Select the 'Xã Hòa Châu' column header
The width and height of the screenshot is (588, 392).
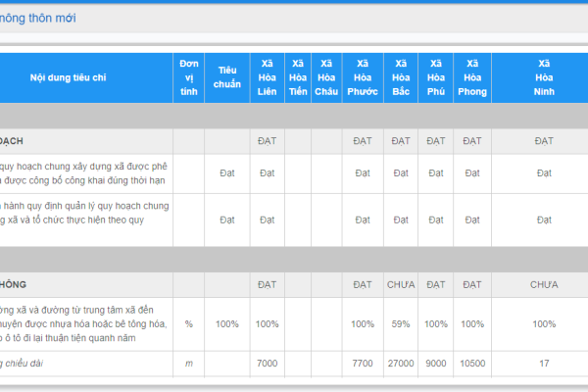click(x=326, y=77)
